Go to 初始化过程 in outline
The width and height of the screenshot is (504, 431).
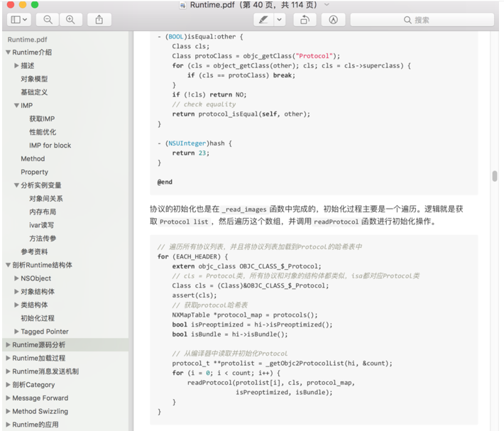click(38, 318)
